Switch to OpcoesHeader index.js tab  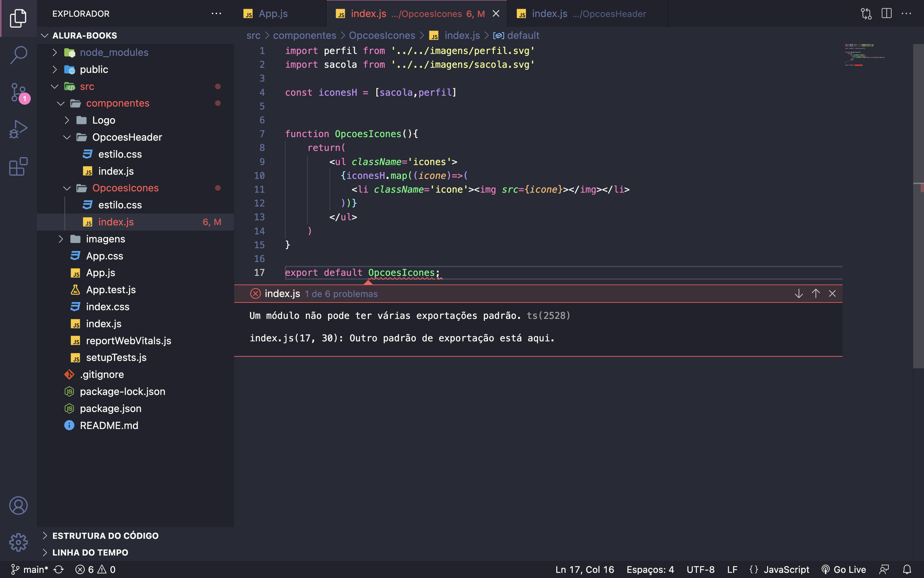(x=588, y=14)
